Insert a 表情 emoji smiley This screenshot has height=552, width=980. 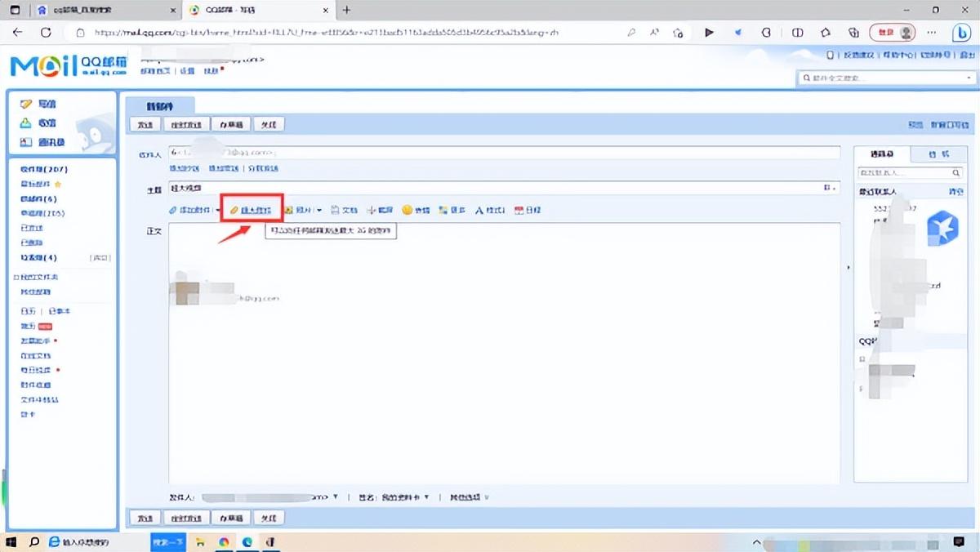tap(407, 211)
